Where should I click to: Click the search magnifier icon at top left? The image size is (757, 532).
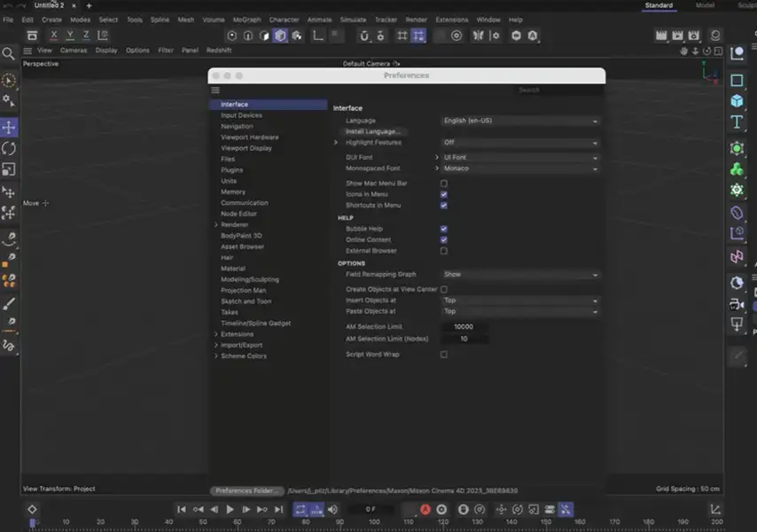tap(8, 54)
